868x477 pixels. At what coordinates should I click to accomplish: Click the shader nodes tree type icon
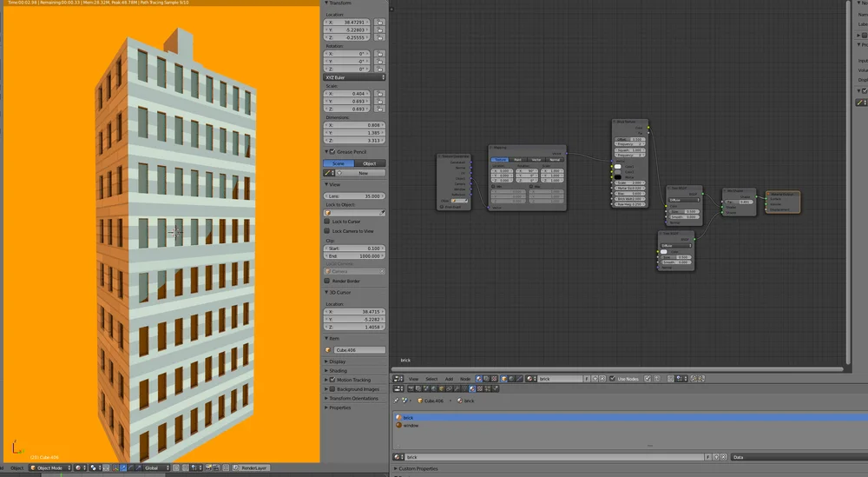click(x=479, y=379)
